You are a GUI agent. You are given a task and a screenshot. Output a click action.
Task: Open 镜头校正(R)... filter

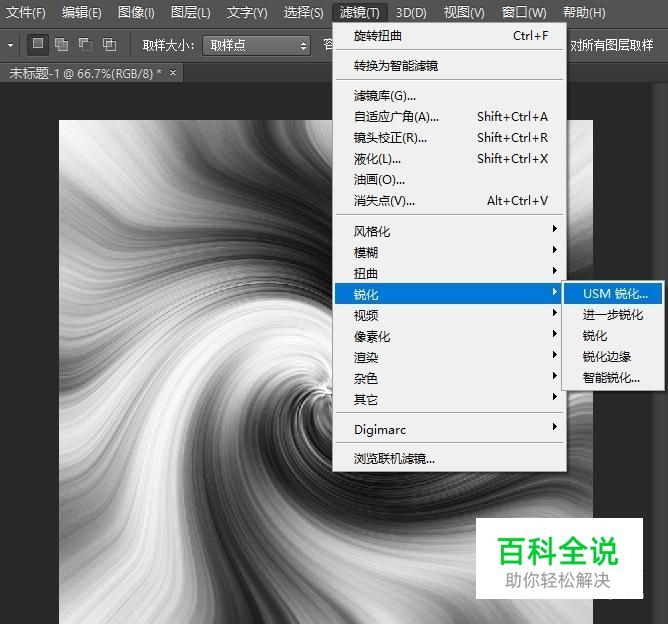[449, 138]
